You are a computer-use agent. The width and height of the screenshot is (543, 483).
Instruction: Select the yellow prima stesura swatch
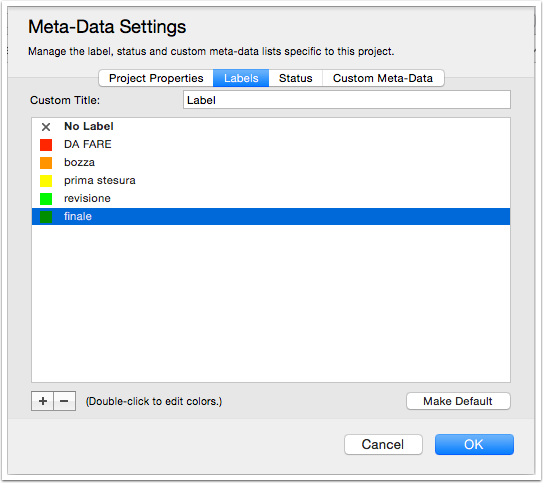[46, 181]
